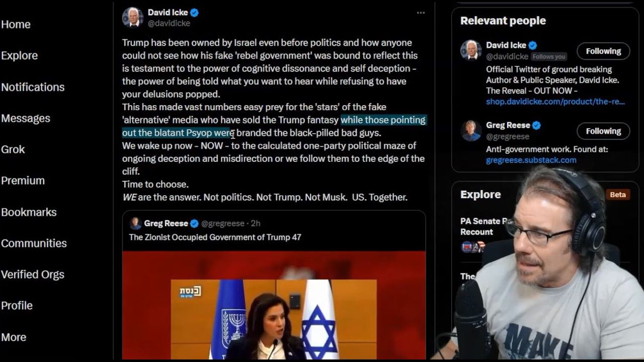Play the quoted video thumbnail with Israeli flag
Viewport: 644px width, 362px height.
(x=274, y=305)
